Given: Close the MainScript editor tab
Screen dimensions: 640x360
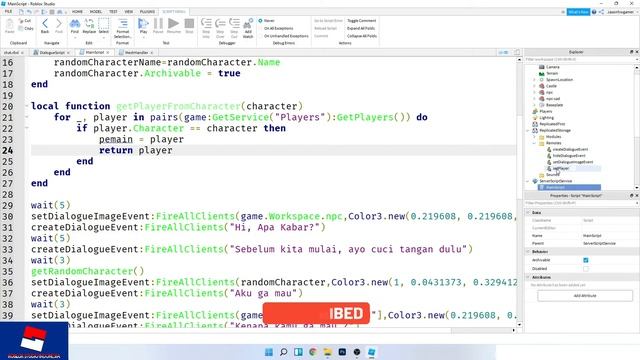Looking at the screenshot, I should [x=108, y=53].
